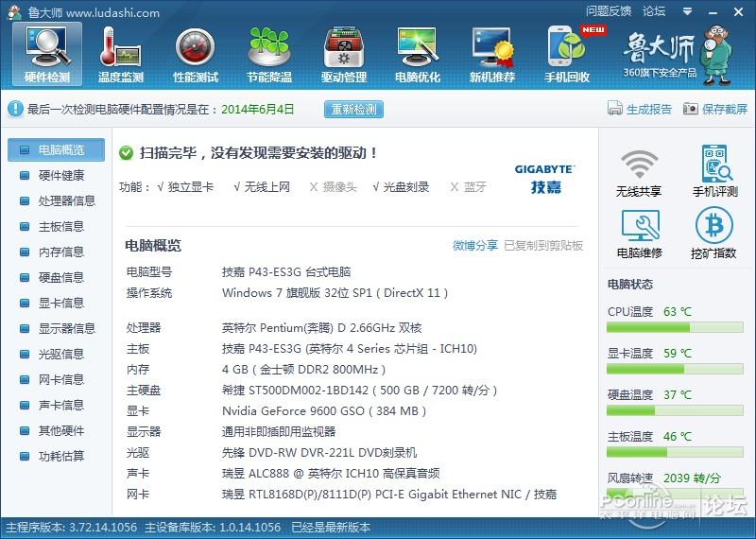
Task: Open the 手机回收 phone recycling tool
Action: 567,54
